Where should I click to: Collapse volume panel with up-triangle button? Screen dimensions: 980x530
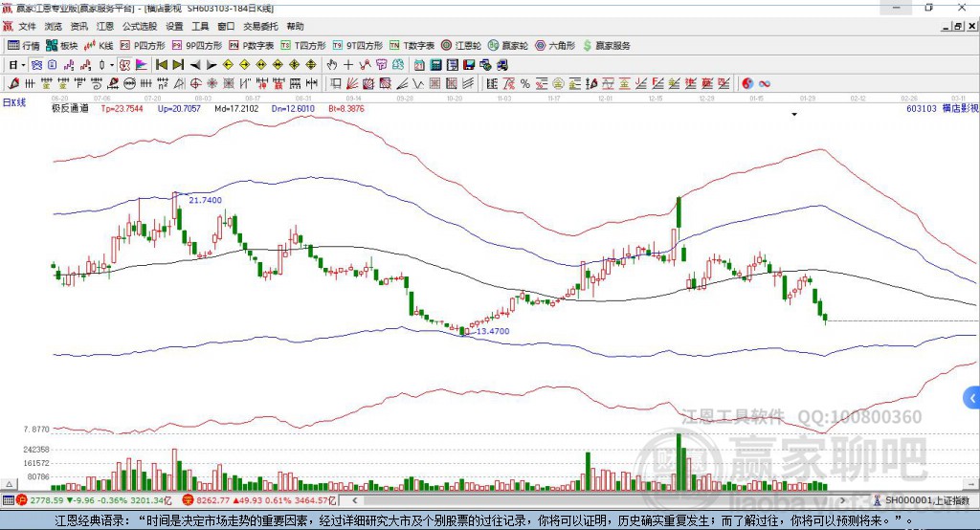click(9, 484)
